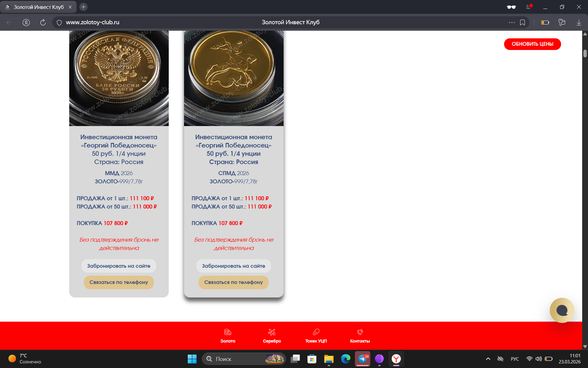The height and width of the screenshot is (368, 588).
Task: Open the site protection shield icon
Action: (x=59, y=22)
